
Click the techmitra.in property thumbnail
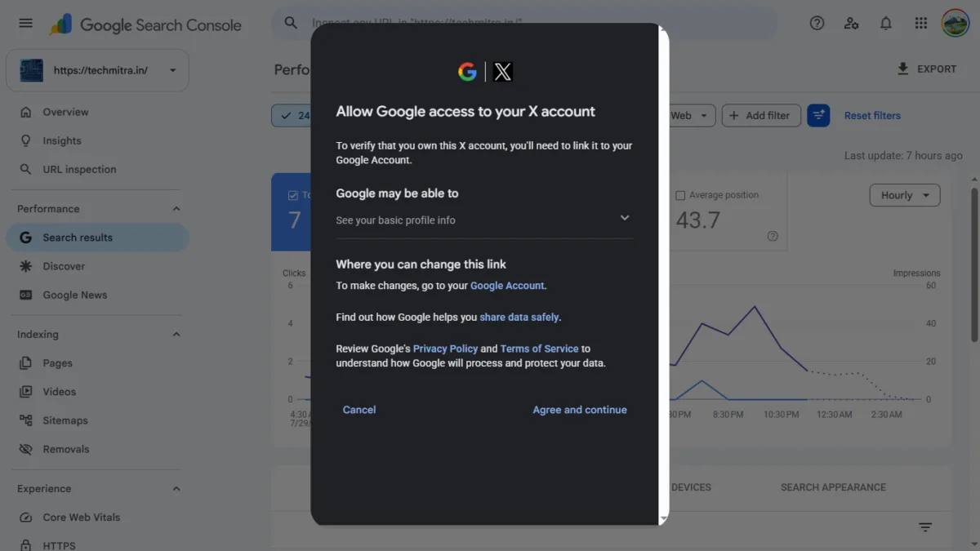[x=32, y=70]
